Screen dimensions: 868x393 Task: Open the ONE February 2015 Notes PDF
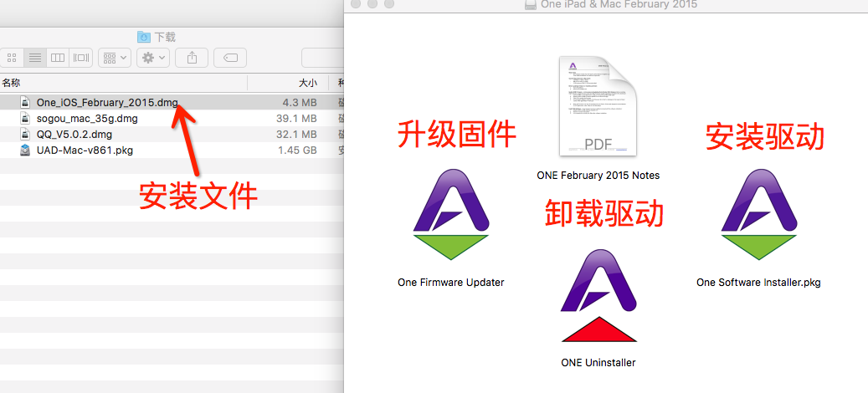point(598,106)
